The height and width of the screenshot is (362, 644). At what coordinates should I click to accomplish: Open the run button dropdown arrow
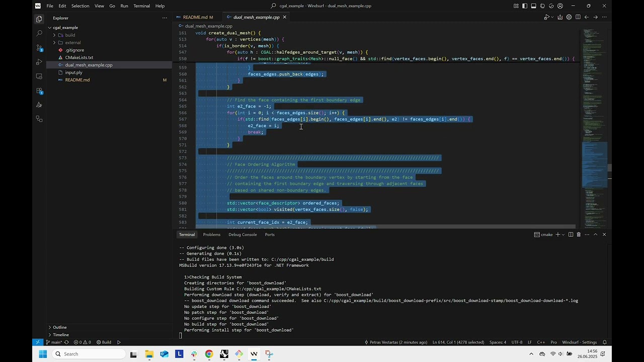(x=552, y=17)
